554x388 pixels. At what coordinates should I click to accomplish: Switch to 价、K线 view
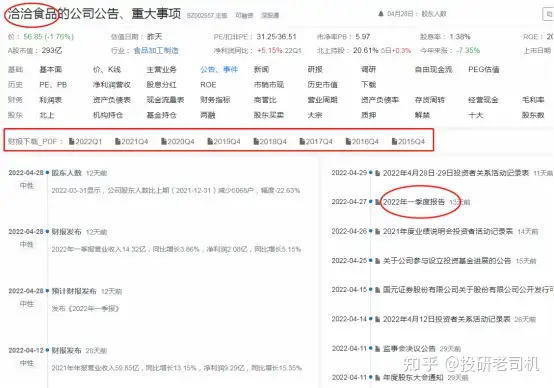click(107, 70)
